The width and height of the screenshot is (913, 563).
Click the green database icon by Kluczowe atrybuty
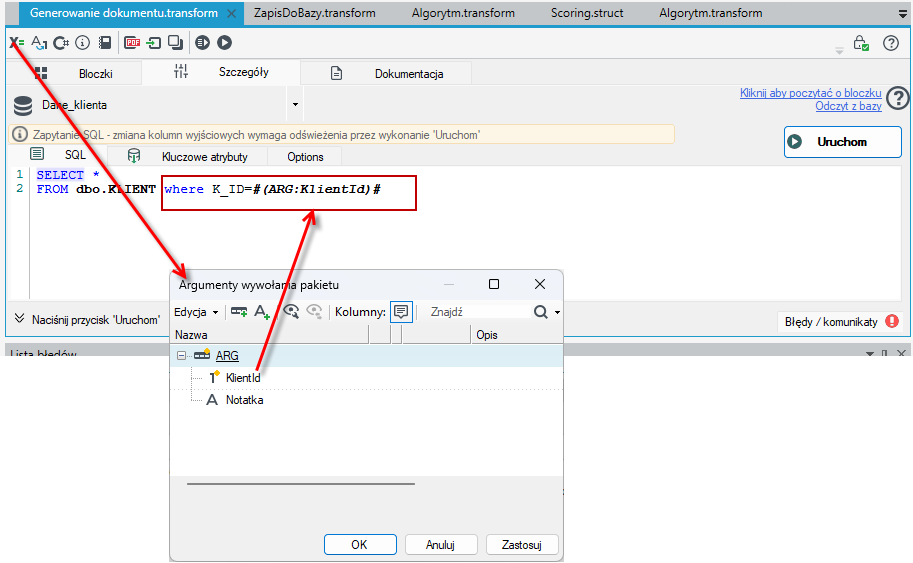coord(134,156)
